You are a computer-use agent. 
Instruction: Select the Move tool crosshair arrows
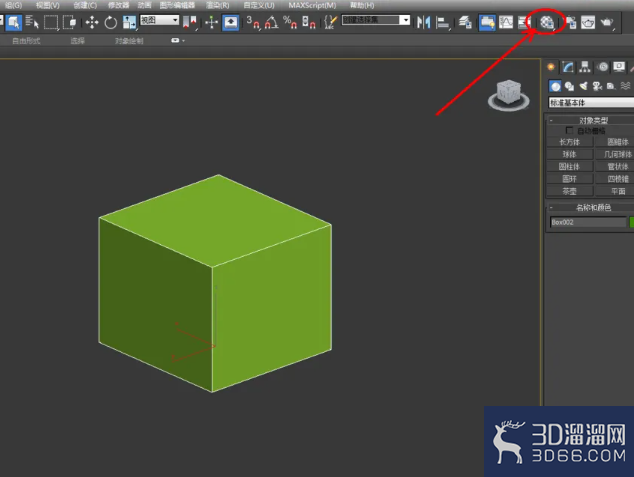[x=92, y=22]
